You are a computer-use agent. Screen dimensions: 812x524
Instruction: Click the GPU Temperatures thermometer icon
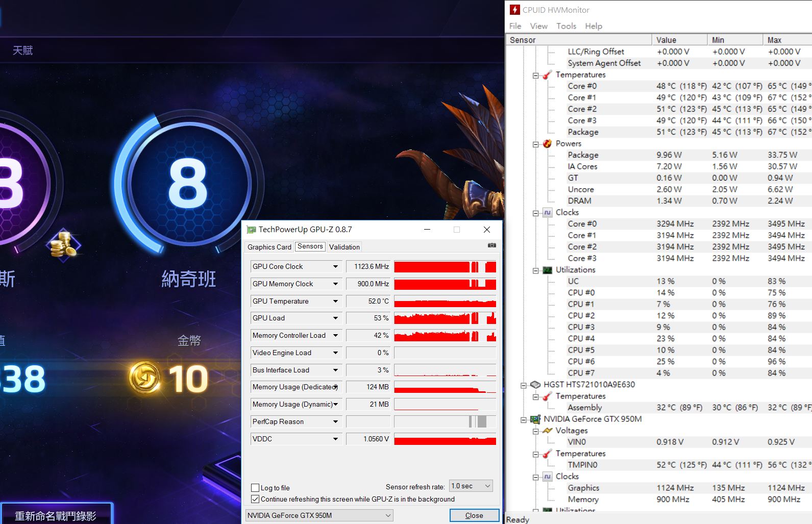[547, 454]
